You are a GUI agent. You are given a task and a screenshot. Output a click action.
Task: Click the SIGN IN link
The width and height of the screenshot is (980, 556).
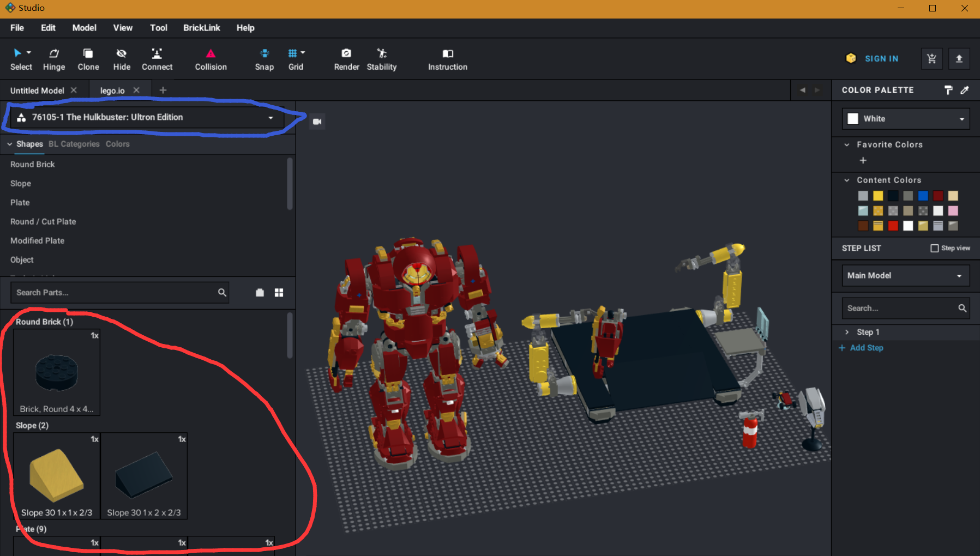[881, 58]
